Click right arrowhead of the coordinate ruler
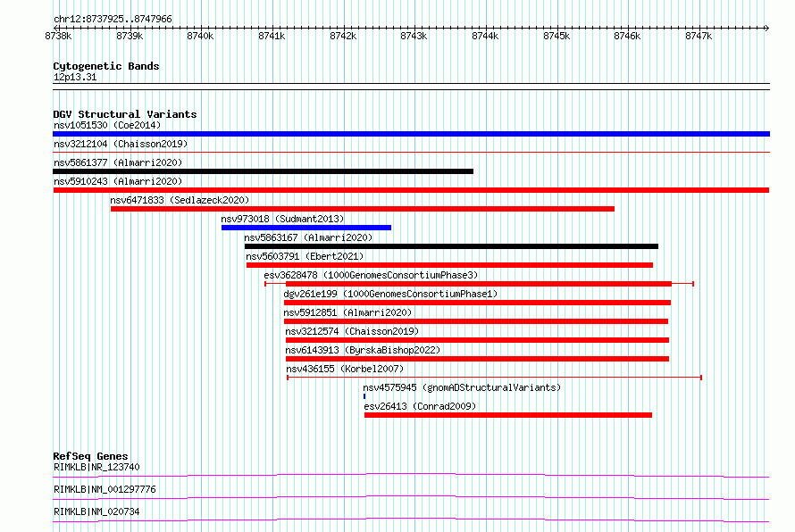The height and width of the screenshot is (532, 795). 767,28
